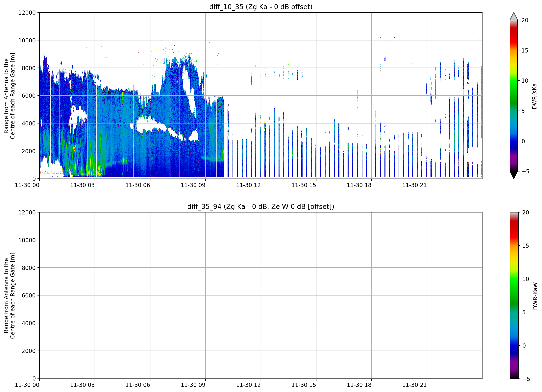Click '11-30 18' time label under the top plot

tap(359, 185)
